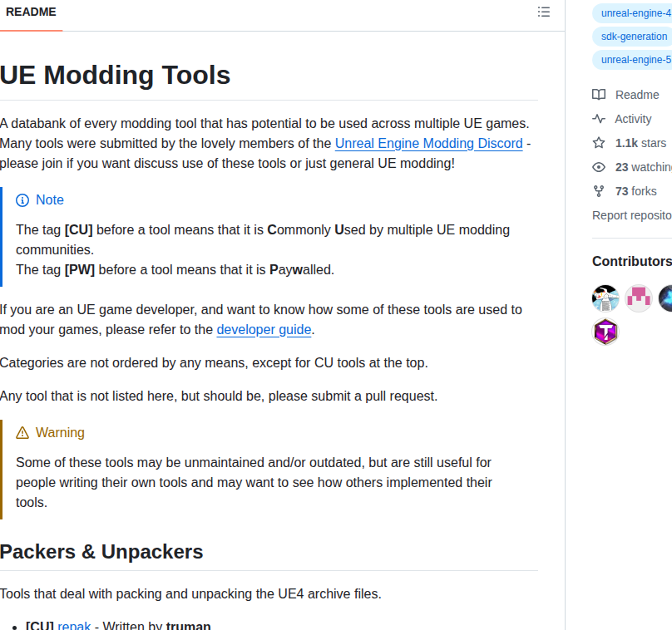View the 1.1k stars list
Screen dimensions: 672x630
click(640, 143)
